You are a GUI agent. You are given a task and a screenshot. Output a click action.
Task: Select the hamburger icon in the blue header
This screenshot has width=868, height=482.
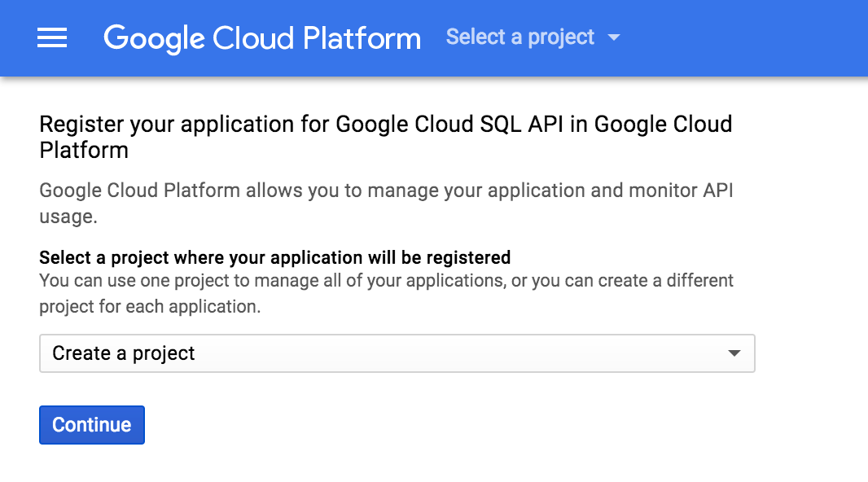(x=52, y=37)
